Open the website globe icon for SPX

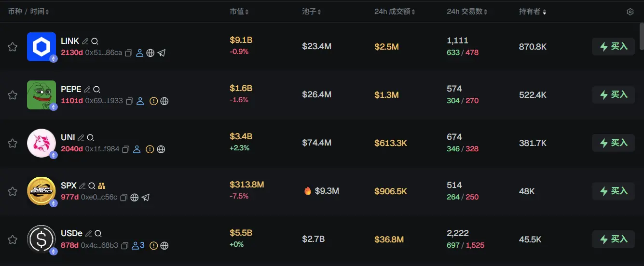tap(135, 198)
